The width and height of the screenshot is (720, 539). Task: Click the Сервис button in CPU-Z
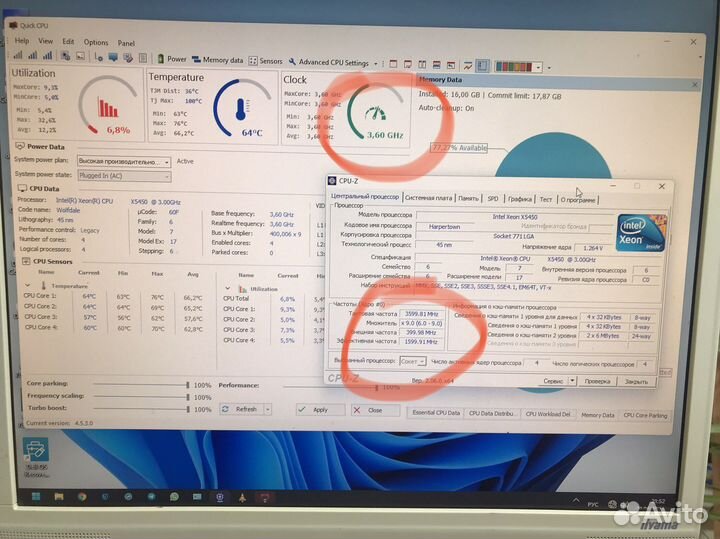[x=553, y=381]
